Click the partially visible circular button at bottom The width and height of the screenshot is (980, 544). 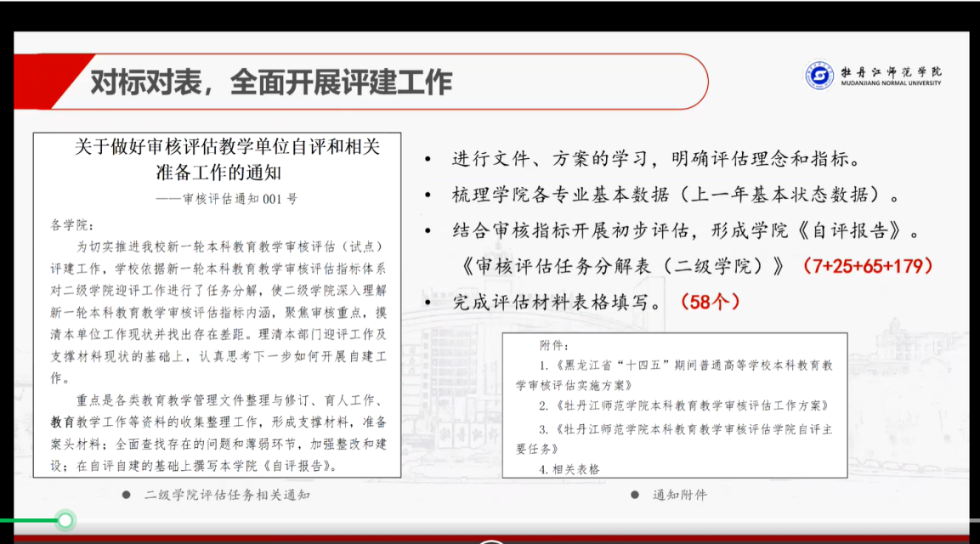[492, 541]
